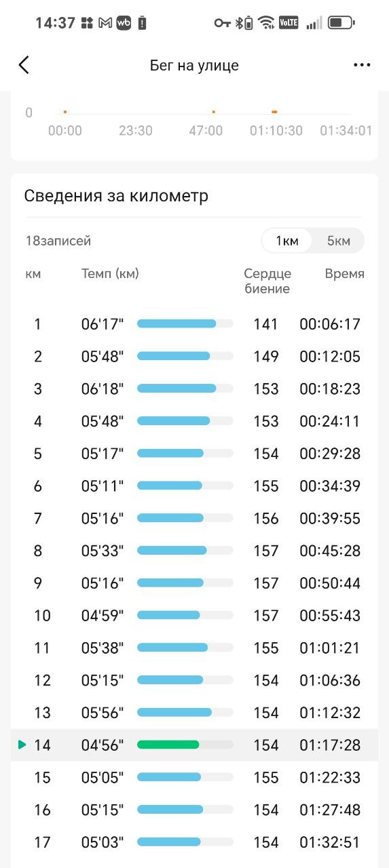This screenshot has height=868, width=389.
Task: Tap the Wi-Fi status icon
Action: coord(267,23)
